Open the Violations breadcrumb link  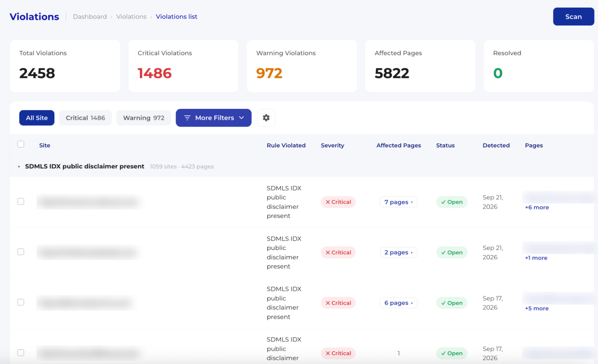[x=131, y=16]
